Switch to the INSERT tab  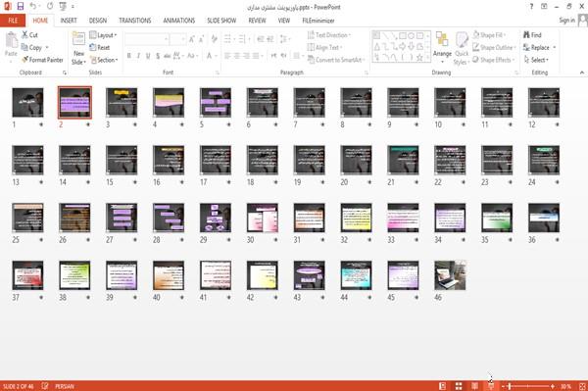(x=69, y=21)
